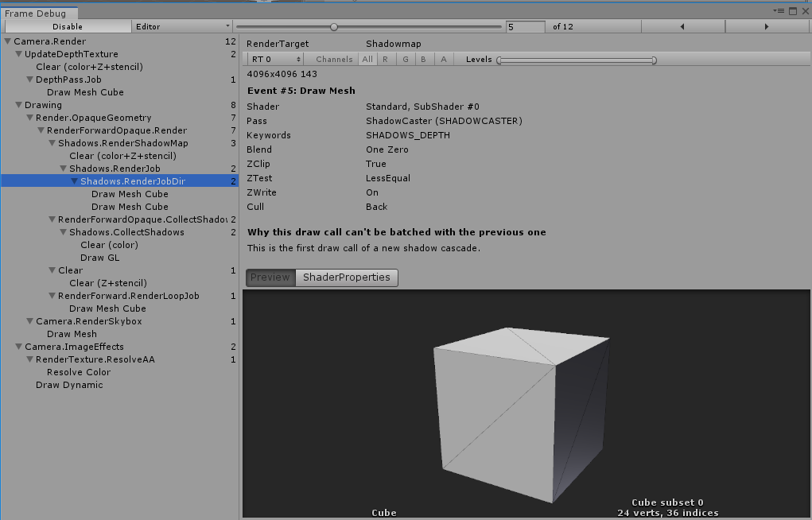
Task: Collapse the Shadows.RenderJobDir node
Action: click(x=74, y=181)
